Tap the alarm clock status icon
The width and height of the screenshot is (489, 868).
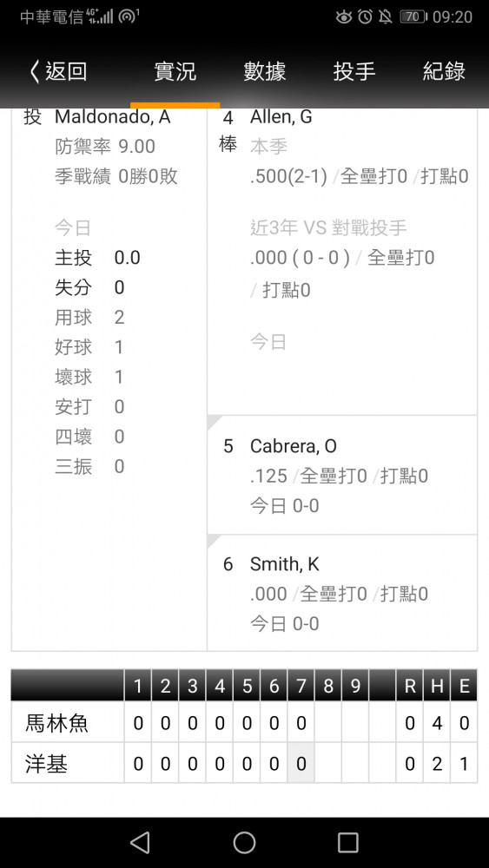click(x=365, y=17)
